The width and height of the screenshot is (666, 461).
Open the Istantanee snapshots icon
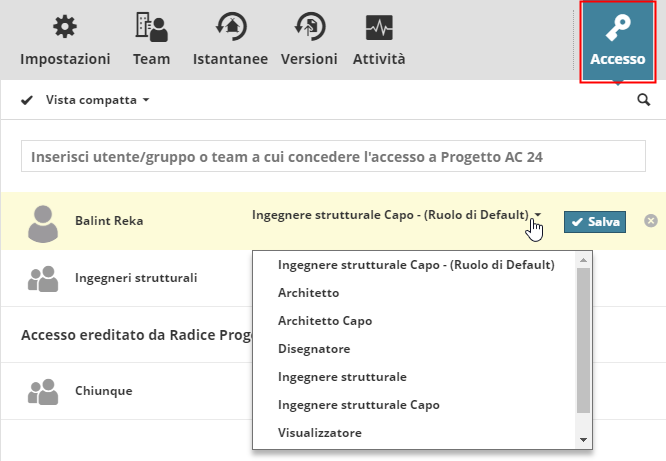click(230, 27)
